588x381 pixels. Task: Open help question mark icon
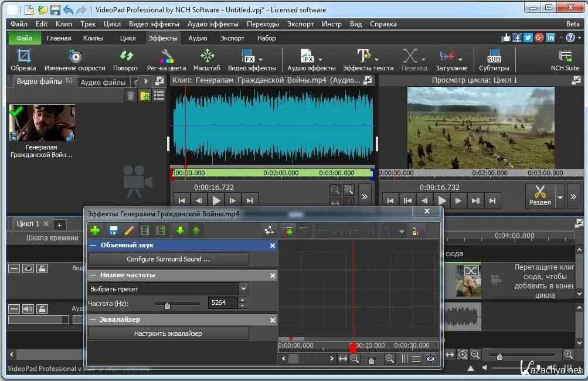coord(570,38)
